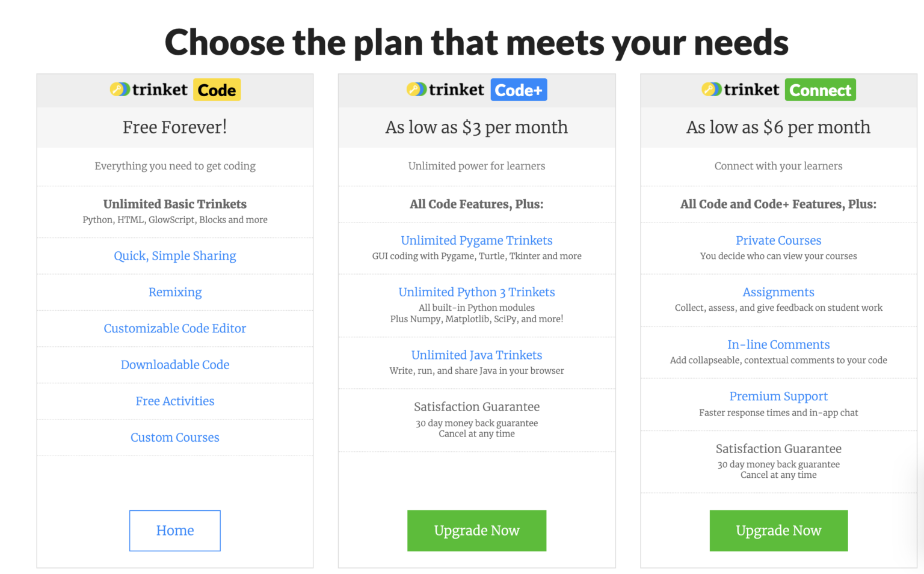Open the Private Courses link
Viewport: 924px width, 574px height.
point(778,240)
